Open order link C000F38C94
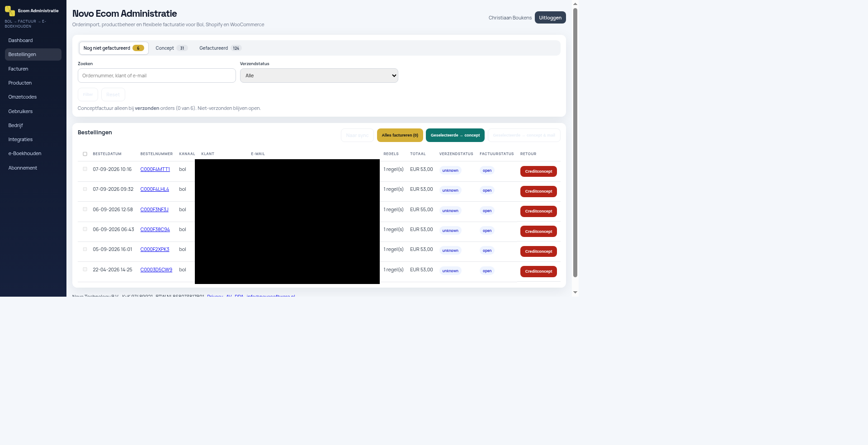868x445 pixels. point(155,230)
